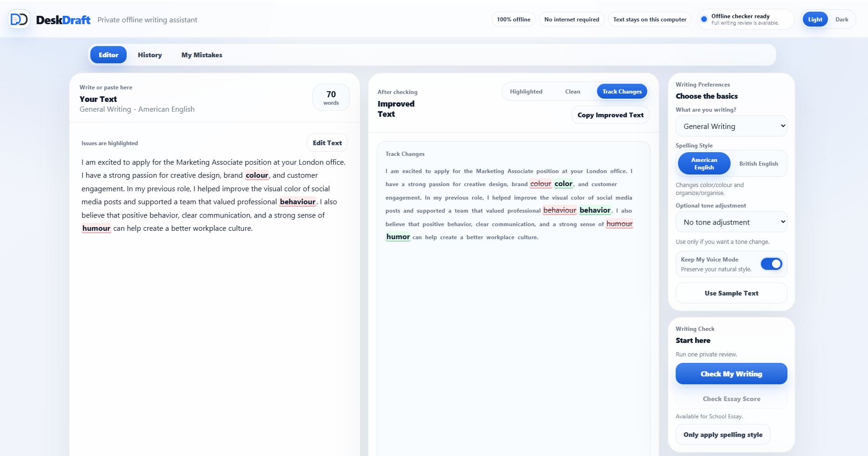
Task: Click Check Essay Score button
Action: 731,399
